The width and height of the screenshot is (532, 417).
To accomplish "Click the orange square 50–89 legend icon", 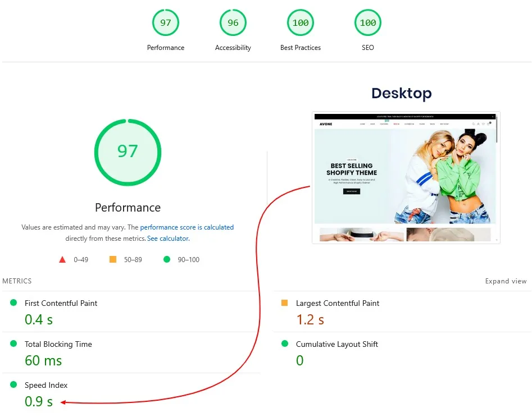I will point(112,260).
